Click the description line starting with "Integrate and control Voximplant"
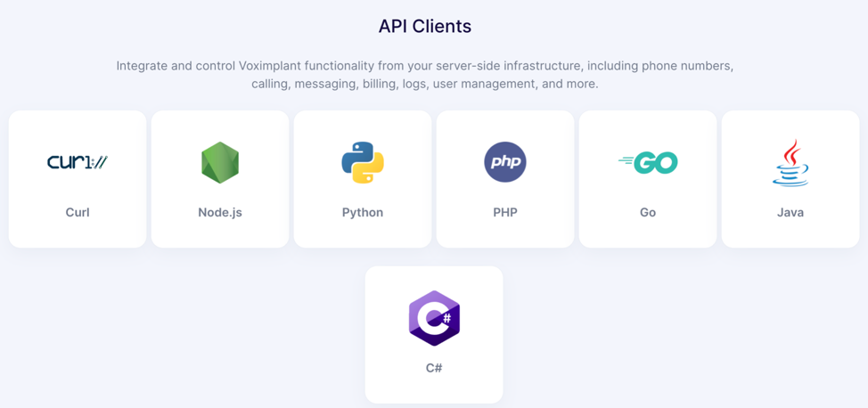 tap(424, 67)
